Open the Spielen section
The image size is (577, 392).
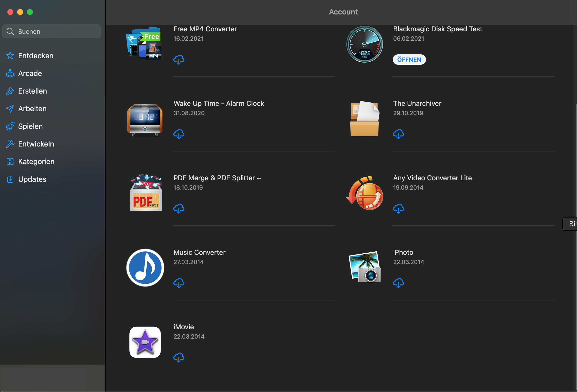30,126
